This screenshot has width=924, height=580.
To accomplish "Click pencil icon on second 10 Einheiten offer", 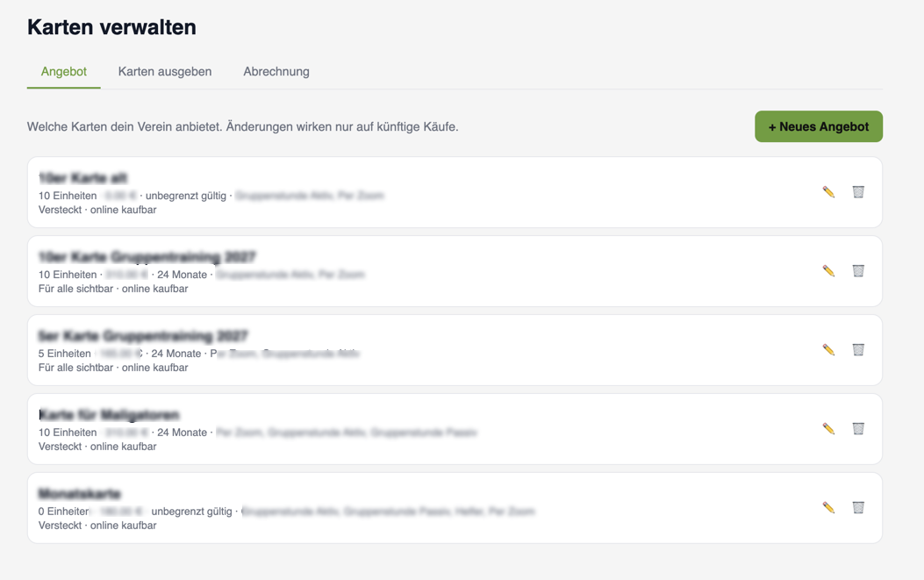I will pos(828,271).
